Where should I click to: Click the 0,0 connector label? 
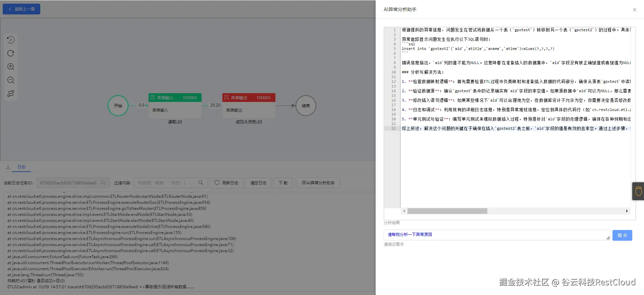(142, 105)
